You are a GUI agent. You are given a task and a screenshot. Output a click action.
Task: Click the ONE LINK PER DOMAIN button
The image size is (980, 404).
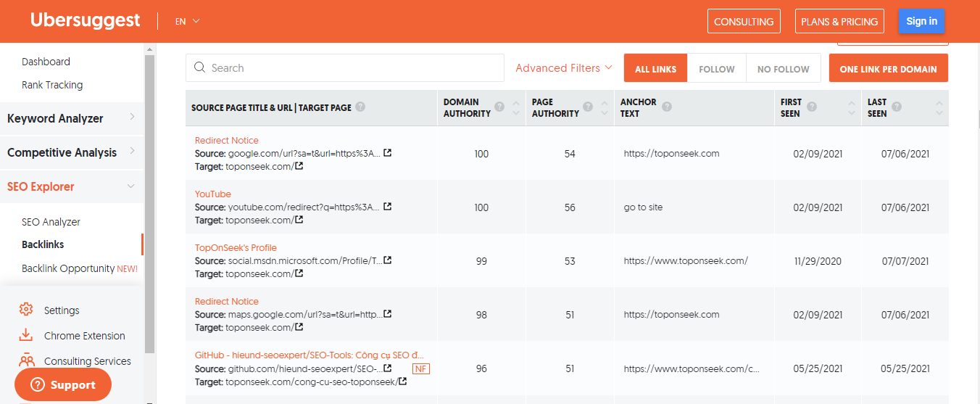click(x=888, y=69)
